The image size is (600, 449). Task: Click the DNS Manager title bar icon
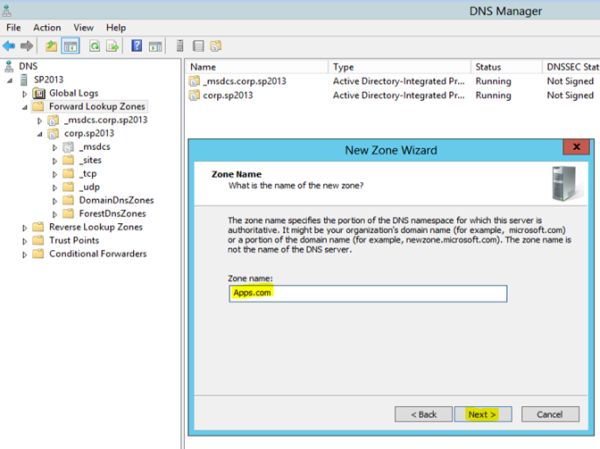tap(7, 10)
